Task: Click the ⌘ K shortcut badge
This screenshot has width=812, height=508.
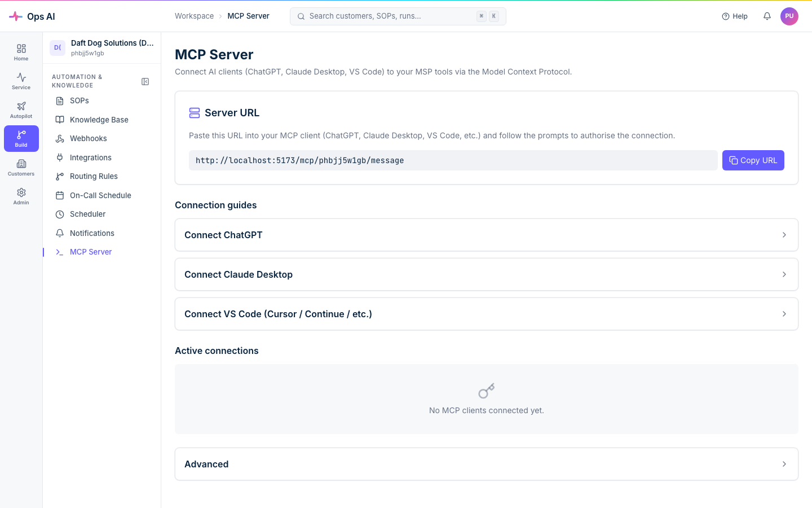Action: (488, 16)
